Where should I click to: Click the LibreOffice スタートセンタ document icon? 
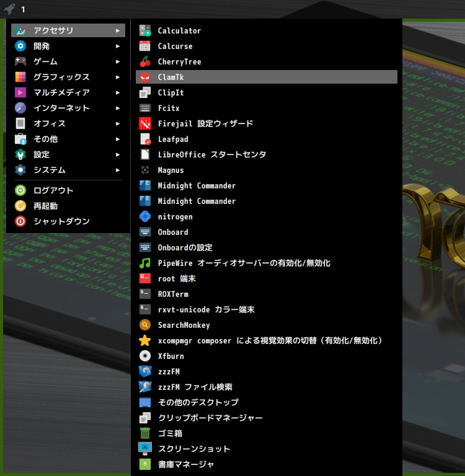[x=145, y=154]
